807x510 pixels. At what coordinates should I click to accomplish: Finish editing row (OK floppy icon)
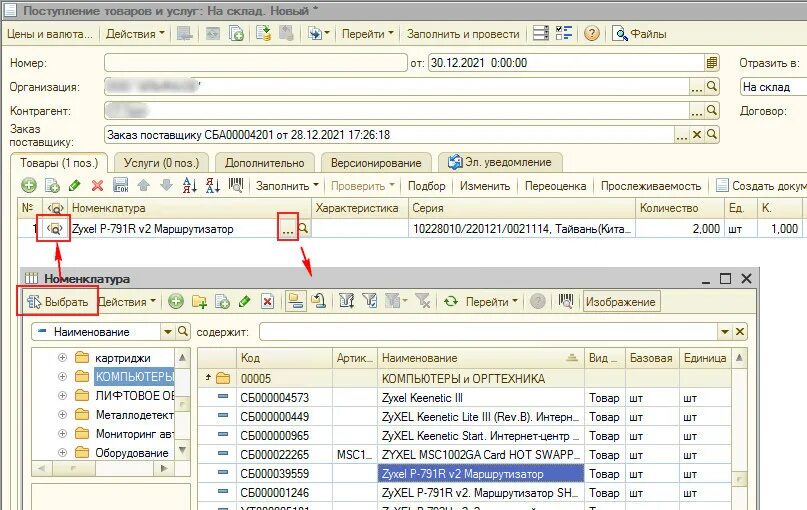click(x=120, y=186)
